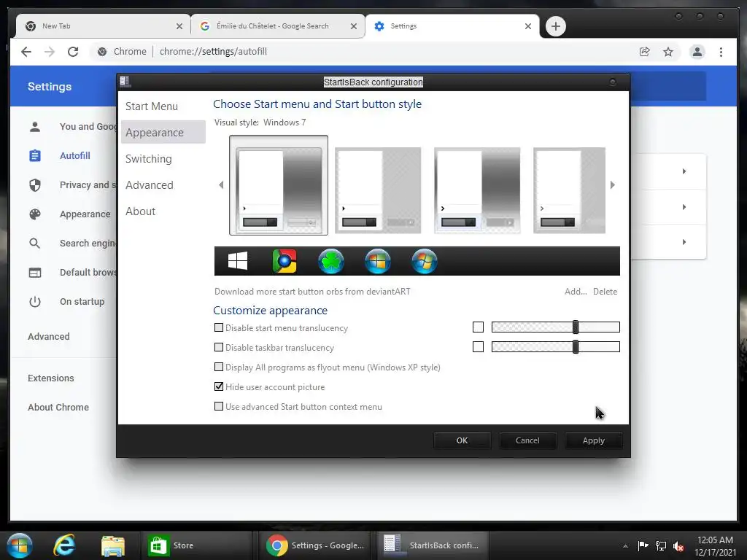Uncheck Hide user account picture
This screenshot has width=747, height=560.
click(219, 386)
